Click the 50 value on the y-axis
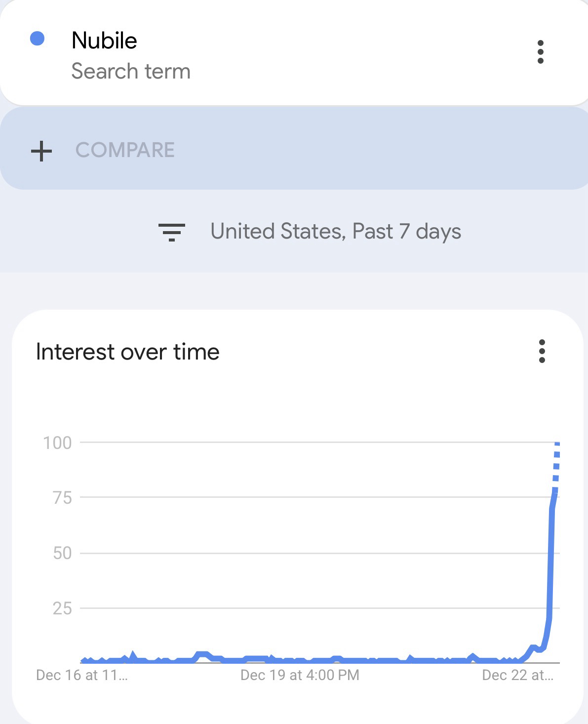588x724 pixels. [62, 553]
